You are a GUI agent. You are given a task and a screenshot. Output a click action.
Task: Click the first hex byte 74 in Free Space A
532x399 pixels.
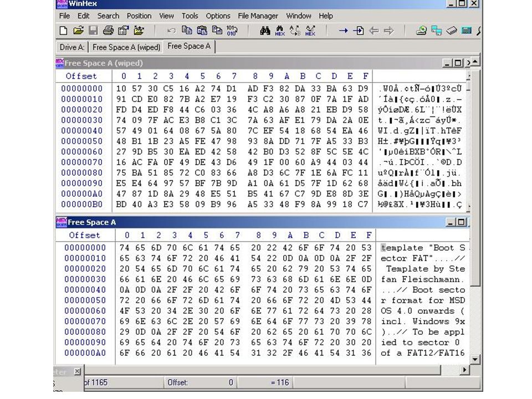[x=125, y=248]
